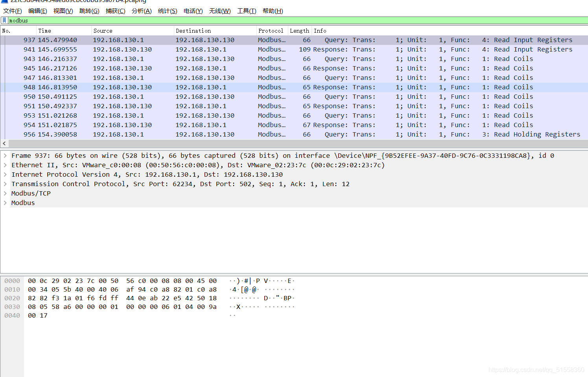Select packet number 948
Screen dimensions: 588x377
(294, 87)
